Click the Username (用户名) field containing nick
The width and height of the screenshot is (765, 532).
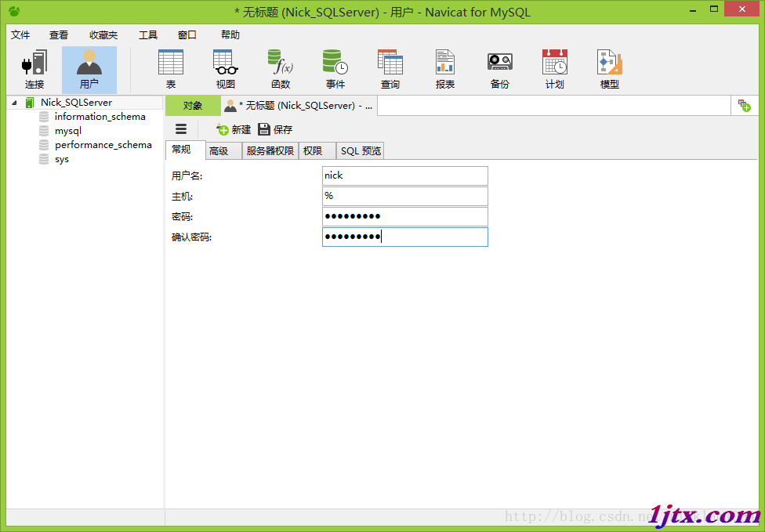tap(405, 176)
